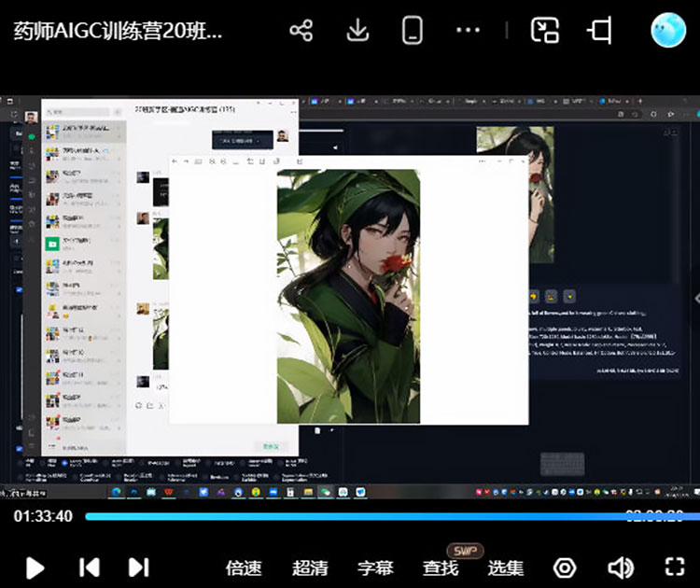700x588 pixels.
Task: Click the circular record target icon
Action: tap(564, 567)
